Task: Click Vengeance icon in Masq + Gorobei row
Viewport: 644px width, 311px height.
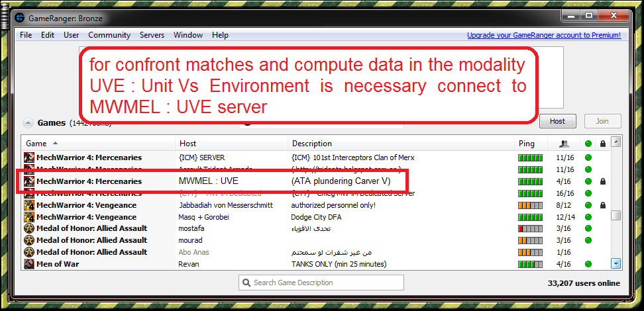Action: [28, 216]
